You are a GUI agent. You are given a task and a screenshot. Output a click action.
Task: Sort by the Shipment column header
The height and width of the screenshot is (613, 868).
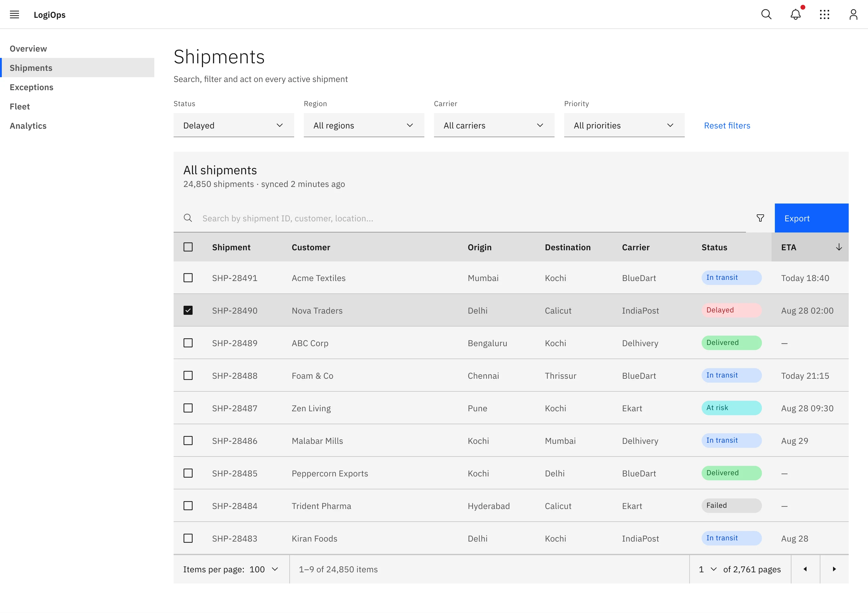pyautogui.click(x=231, y=247)
